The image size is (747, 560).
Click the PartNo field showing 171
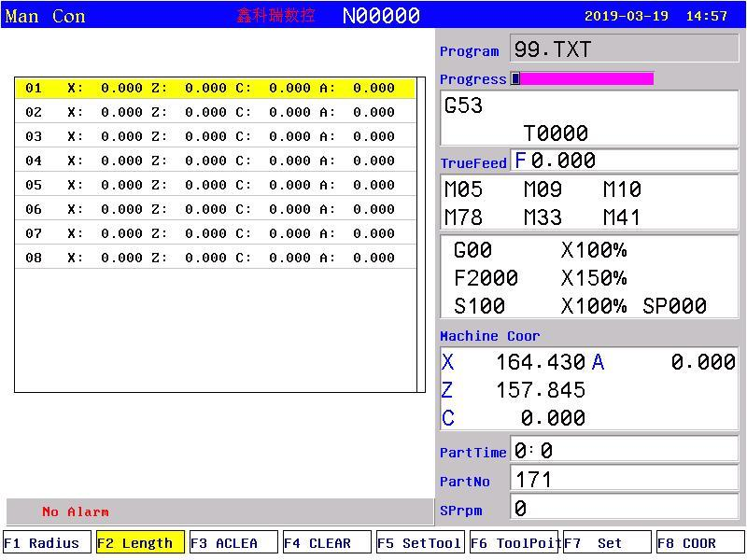pos(624,479)
